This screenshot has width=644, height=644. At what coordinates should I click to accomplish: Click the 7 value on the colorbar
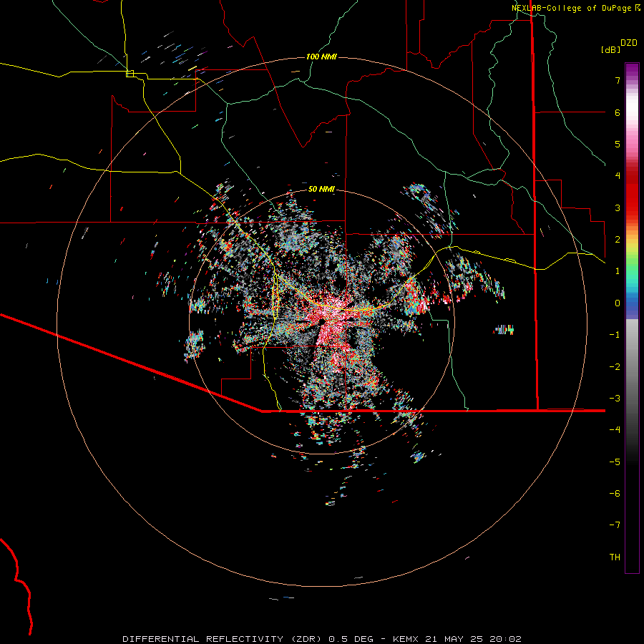tap(618, 80)
